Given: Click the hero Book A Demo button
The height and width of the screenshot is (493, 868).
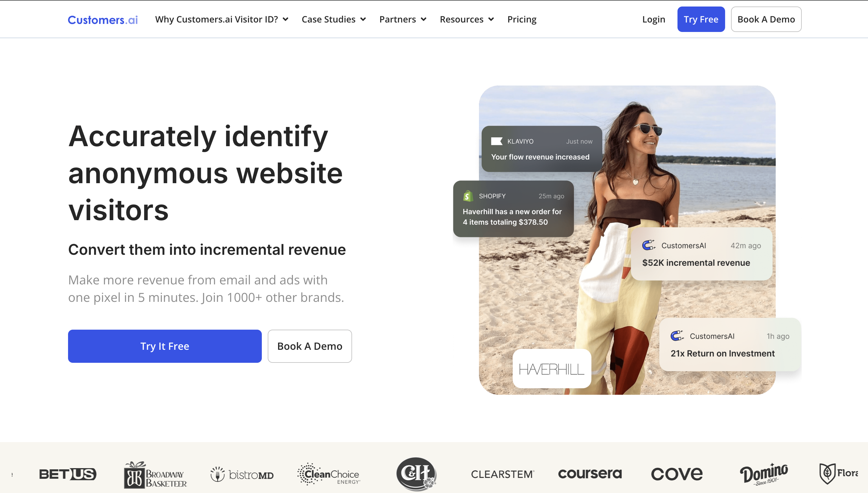Looking at the screenshot, I should [x=310, y=346].
